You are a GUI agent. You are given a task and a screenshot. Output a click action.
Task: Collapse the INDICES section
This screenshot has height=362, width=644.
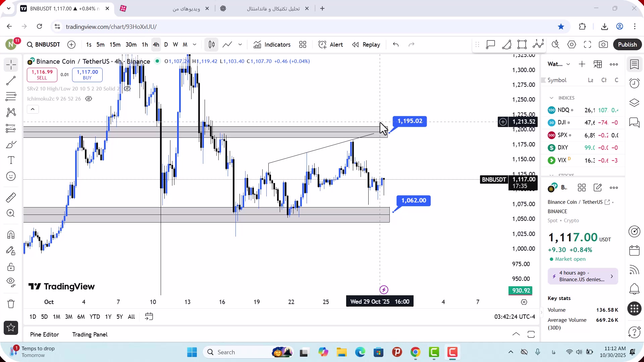(x=551, y=98)
